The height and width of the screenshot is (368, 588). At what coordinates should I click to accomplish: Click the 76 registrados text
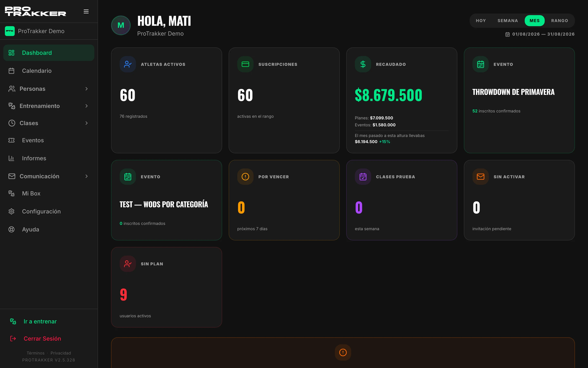133,116
